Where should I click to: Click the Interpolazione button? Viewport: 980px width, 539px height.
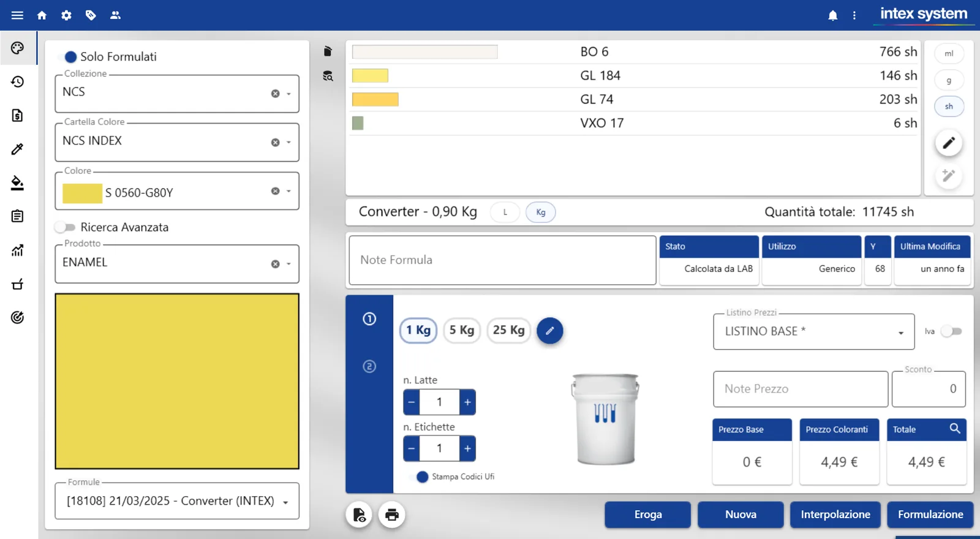(x=835, y=514)
